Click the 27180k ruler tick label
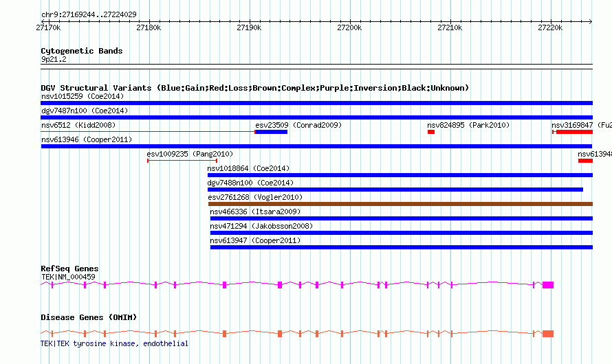Image resolution: width=612 pixels, height=364 pixels. [x=149, y=27]
